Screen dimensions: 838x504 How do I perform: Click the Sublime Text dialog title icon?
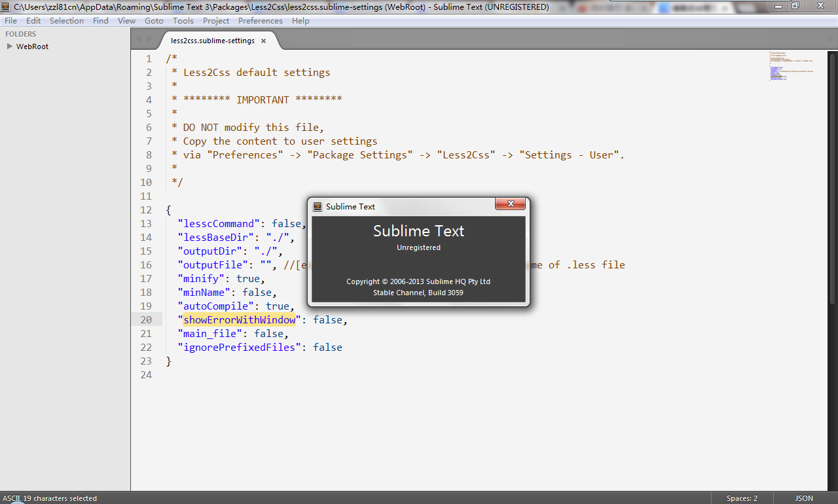pyautogui.click(x=318, y=206)
